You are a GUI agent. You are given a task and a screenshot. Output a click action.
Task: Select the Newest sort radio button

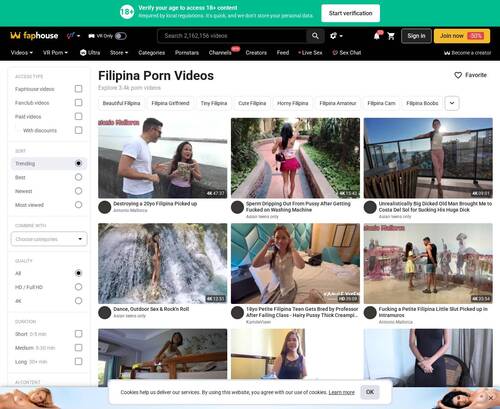(78, 191)
